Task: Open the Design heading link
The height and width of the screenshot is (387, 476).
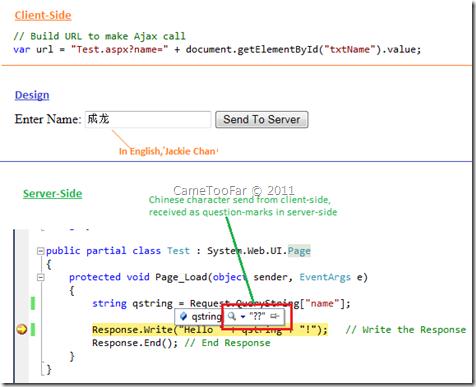Action: pyautogui.click(x=32, y=95)
